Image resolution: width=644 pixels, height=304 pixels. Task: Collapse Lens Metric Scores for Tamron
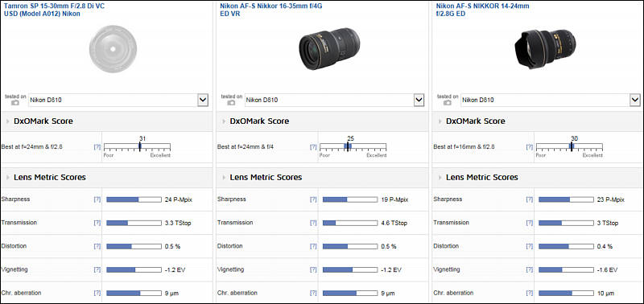pyautogui.click(x=8, y=178)
